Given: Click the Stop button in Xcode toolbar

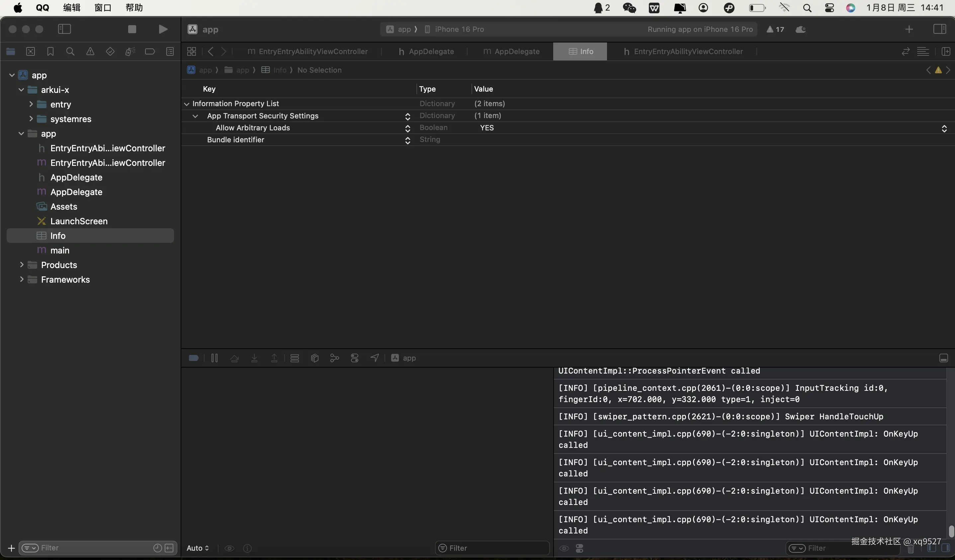Looking at the screenshot, I should click(132, 29).
